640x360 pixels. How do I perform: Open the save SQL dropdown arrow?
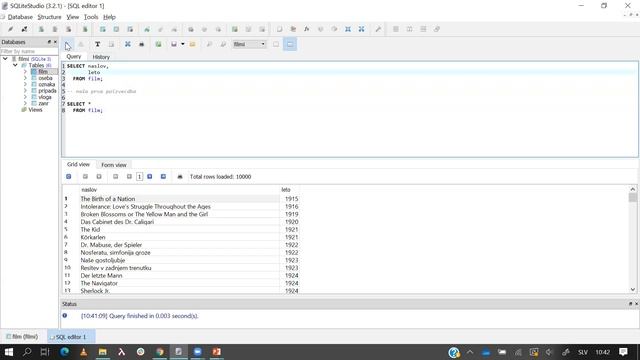pyautogui.click(x=182, y=44)
